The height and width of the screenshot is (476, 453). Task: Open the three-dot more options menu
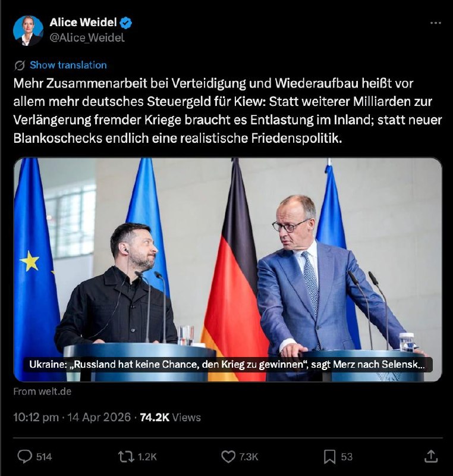coord(436,23)
